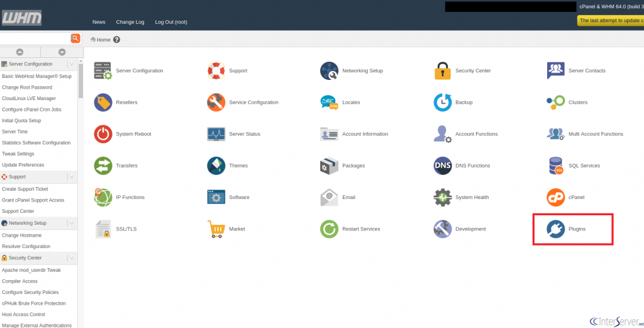Open the SSL/TLS document icon
The height and width of the screenshot is (328, 644).
click(x=103, y=229)
